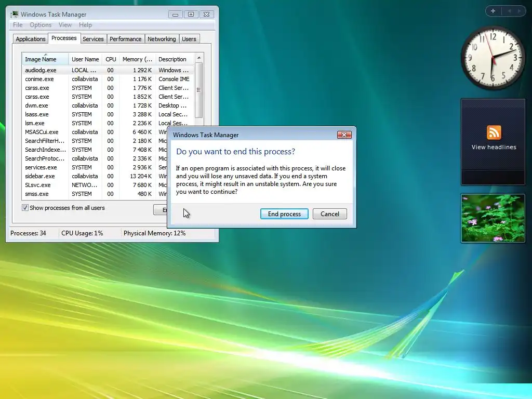Switch to the Performance tab
This screenshot has width=532, height=399.
[x=125, y=39]
